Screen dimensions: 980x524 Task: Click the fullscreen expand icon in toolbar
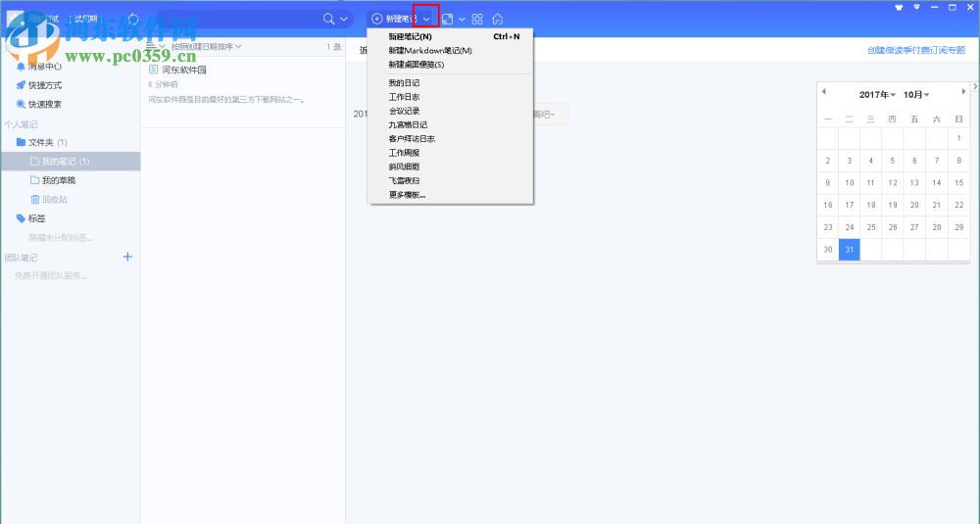coord(448,20)
